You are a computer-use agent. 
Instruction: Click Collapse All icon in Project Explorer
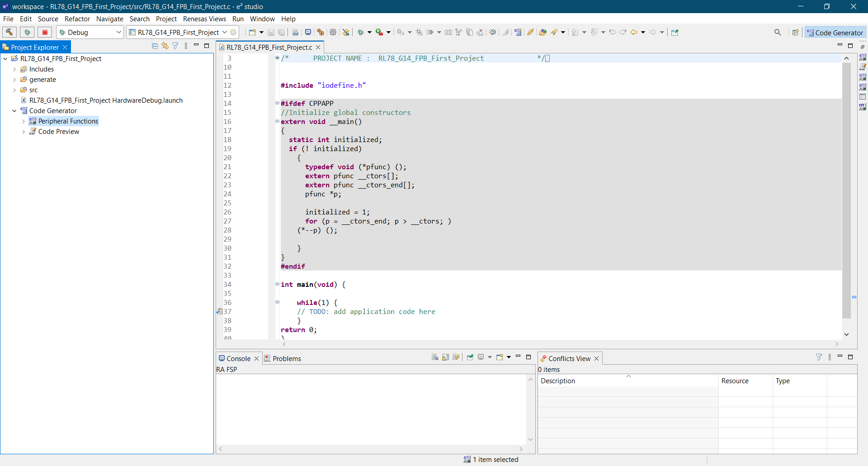pyautogui.click(x=155, y=46)
